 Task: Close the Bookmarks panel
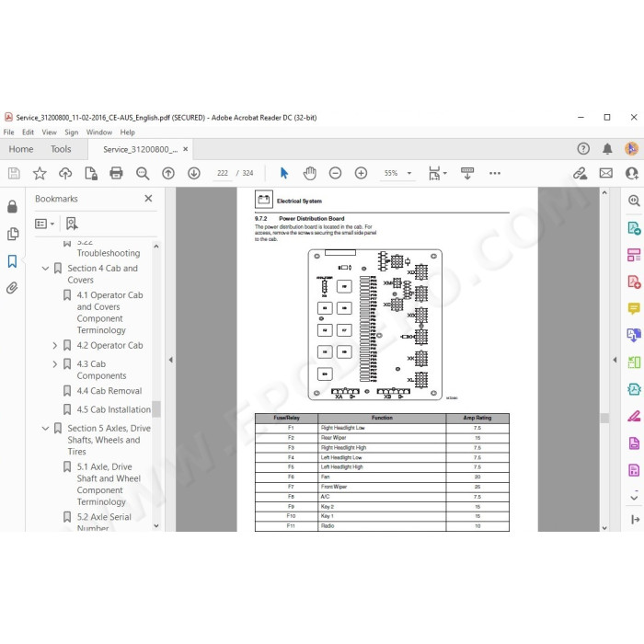point(149,199)
